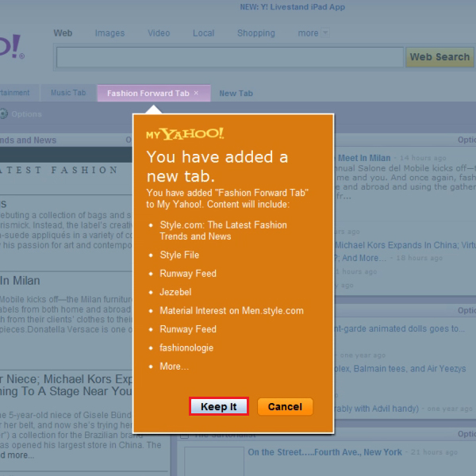This screenshot has height=476, width=476.
Task: Click 'Style File' in the dialog list
Action: pos(179,255)
